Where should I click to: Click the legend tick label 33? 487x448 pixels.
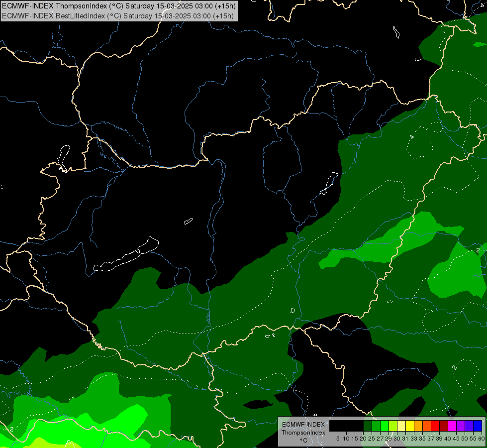click(x=414, y=439)
